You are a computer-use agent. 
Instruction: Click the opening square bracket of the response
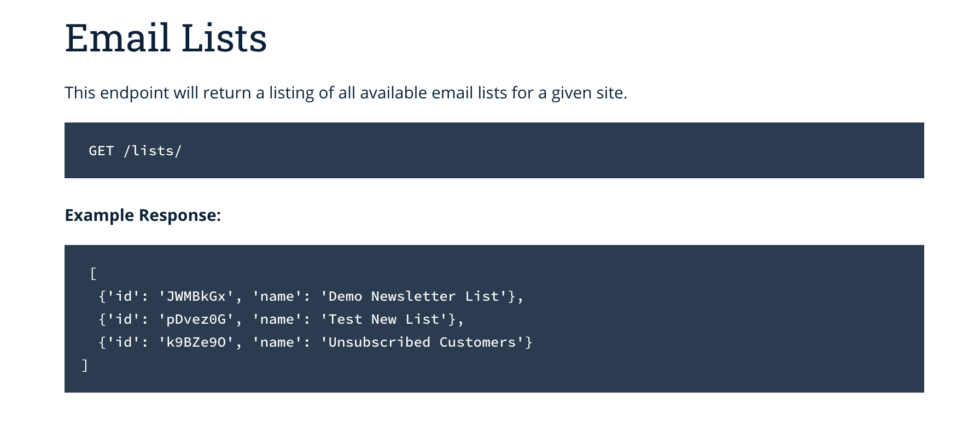click(x=94, y=273)
